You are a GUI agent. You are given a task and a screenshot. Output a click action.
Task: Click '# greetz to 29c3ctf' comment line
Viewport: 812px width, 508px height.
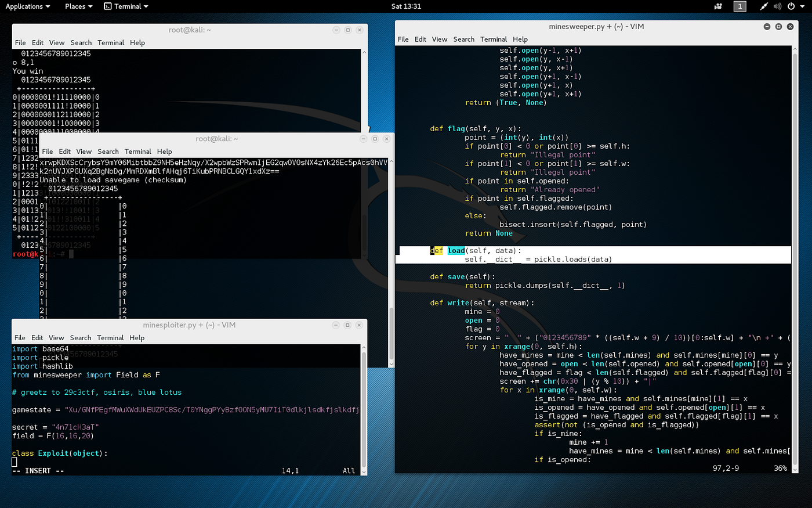click(97, 392)
